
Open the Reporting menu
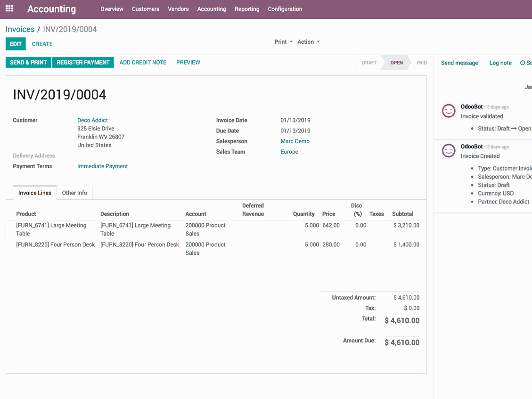click(x=246, y=9)
